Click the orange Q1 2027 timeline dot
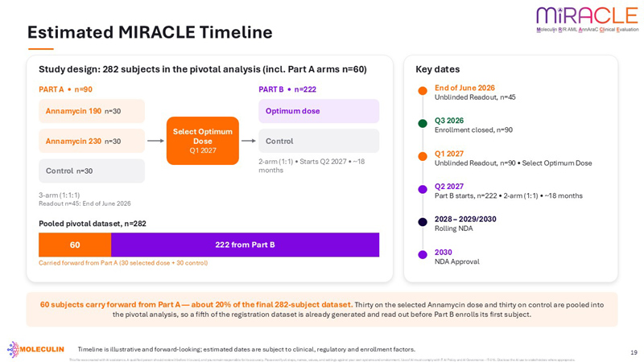 [423, 156]
